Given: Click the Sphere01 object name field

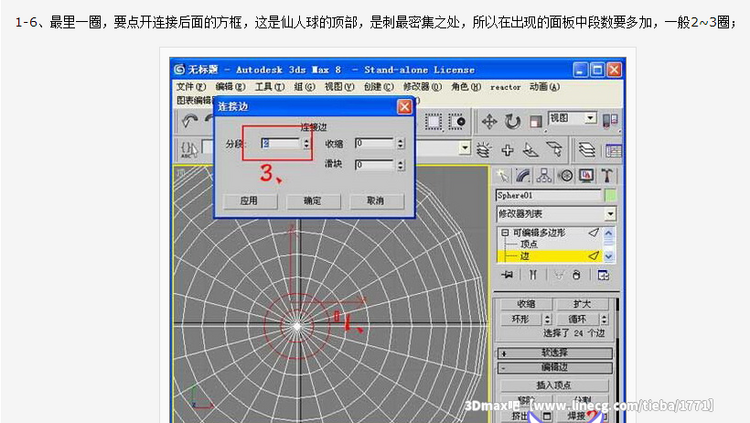Looking at the screenshot, I should pos(549,195).
